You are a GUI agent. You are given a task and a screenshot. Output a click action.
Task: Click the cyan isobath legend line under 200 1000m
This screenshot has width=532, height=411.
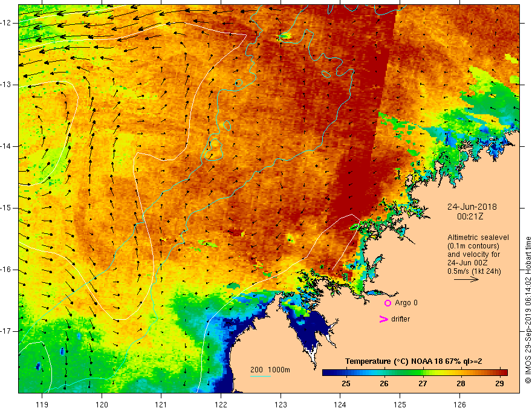[260, 376]
